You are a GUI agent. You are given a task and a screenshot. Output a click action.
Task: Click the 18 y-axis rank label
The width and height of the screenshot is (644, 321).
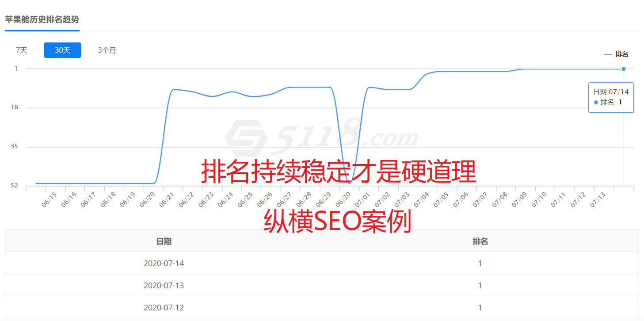(x=15, y=107)
